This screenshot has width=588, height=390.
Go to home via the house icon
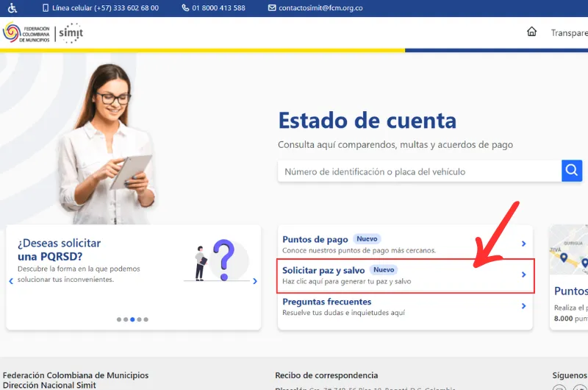click(x=531, y=32)
